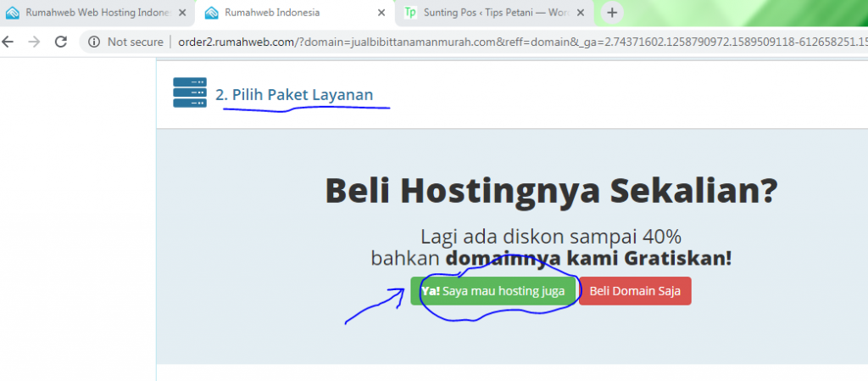Close the Rumahweb Indonesia tab
The image size is (868, 381).
pyautogui.click(x=381, y=13)
